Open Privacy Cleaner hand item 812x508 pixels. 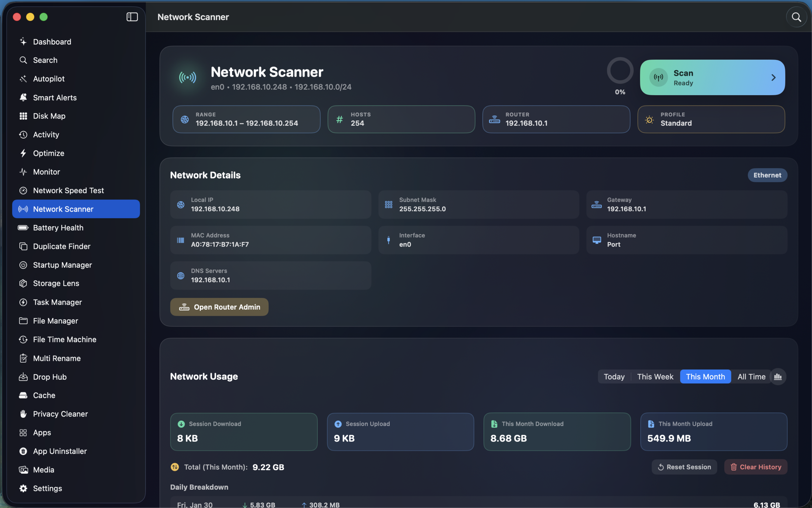(x=76, y=414)
